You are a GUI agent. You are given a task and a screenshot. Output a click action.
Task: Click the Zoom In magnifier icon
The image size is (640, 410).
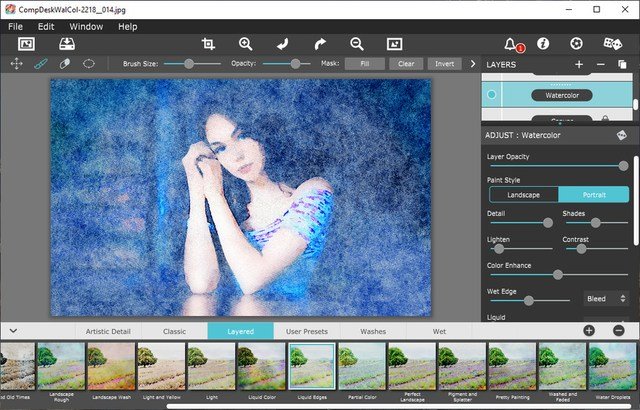pyautogui.click(x=245, y=44)
